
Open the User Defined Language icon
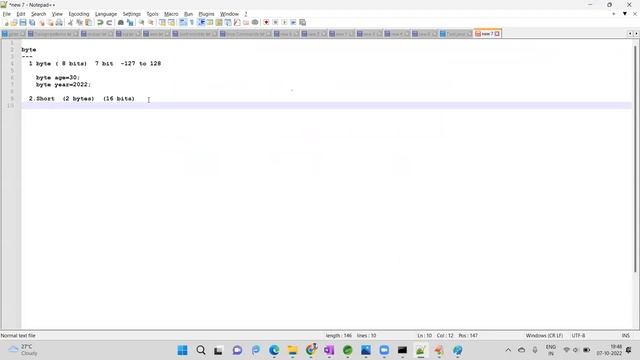click(x=210, y=22)
